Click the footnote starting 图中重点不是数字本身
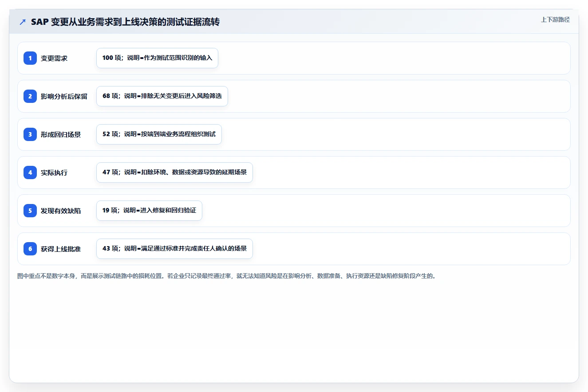Viewport: 588px width, 392px height. (227, 276)
